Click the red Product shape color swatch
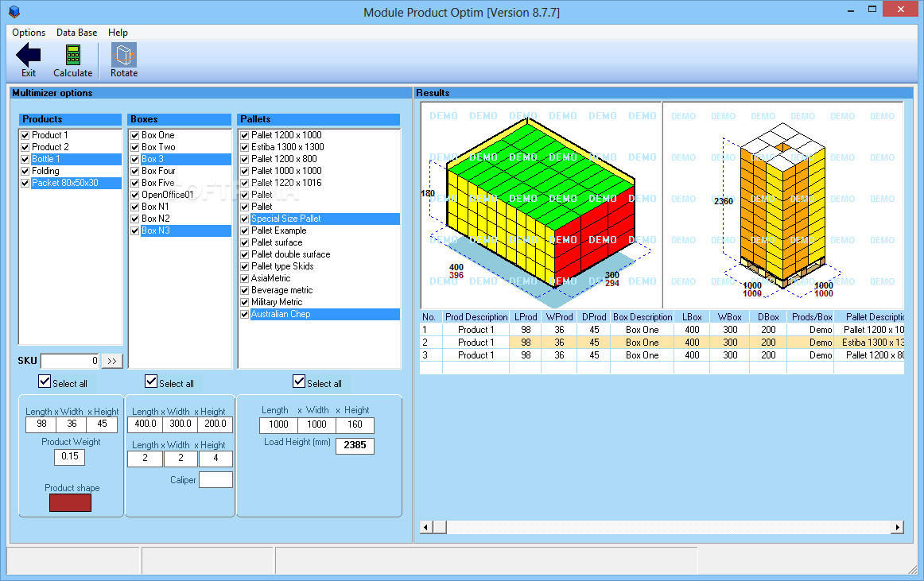Viewport: 924px width, 581px height. click(x=70, y=502)
